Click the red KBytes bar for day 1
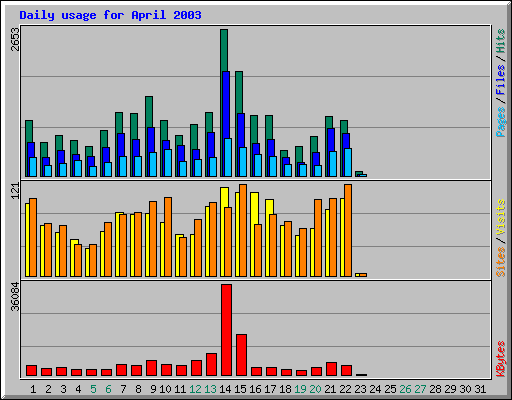Screen dimensions: 512x400 [31, 371]
